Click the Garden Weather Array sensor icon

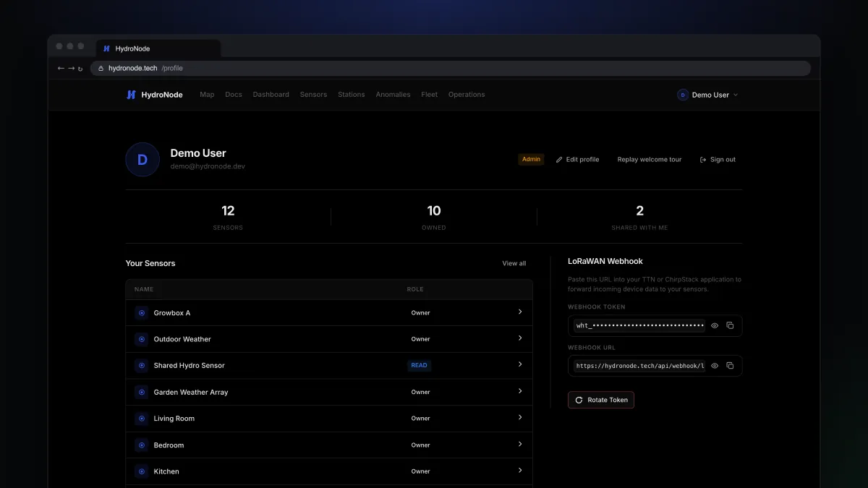(x=141, y=392)
